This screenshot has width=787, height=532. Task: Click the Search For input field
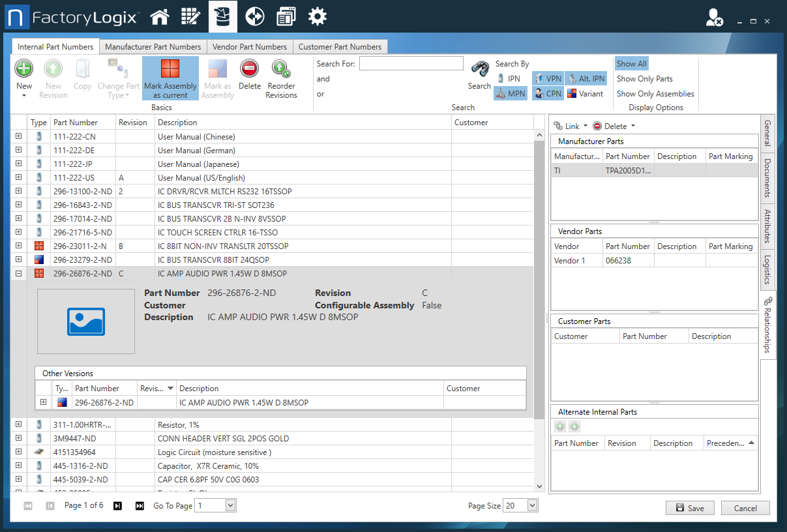[x=411, y=64]
